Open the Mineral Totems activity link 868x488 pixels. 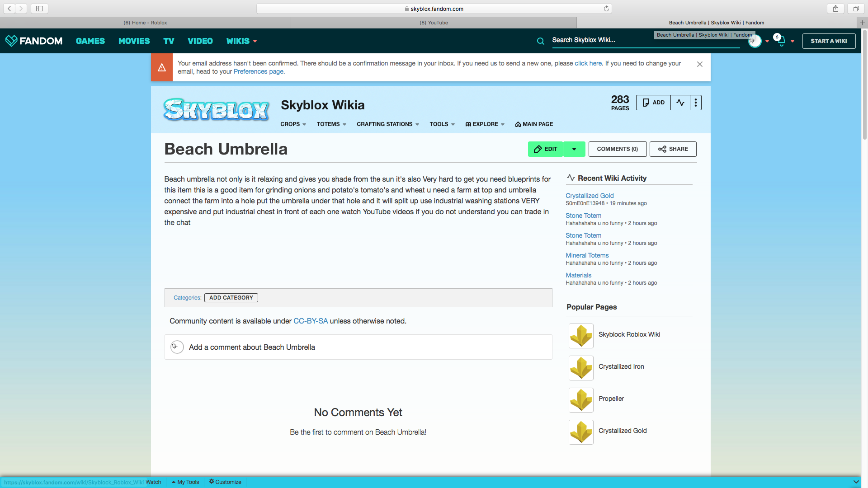coord(587,255)
